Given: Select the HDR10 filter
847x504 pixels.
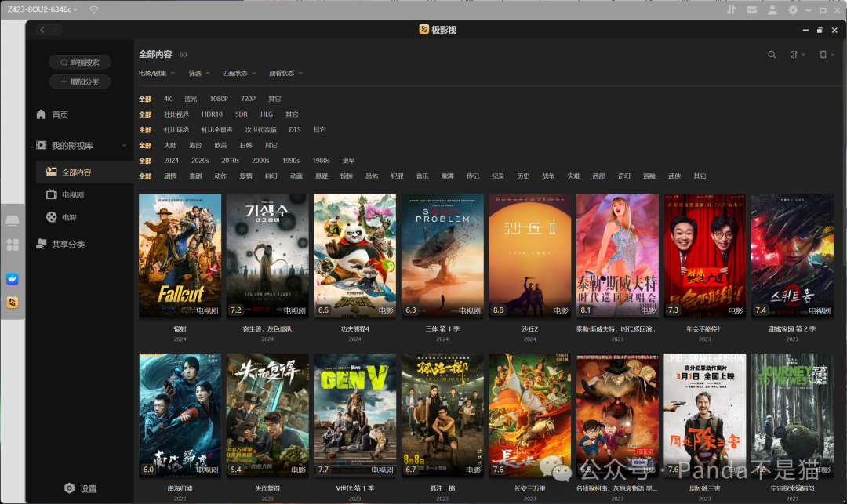Looking at the screenshot, I should click(x=212, y=114).
